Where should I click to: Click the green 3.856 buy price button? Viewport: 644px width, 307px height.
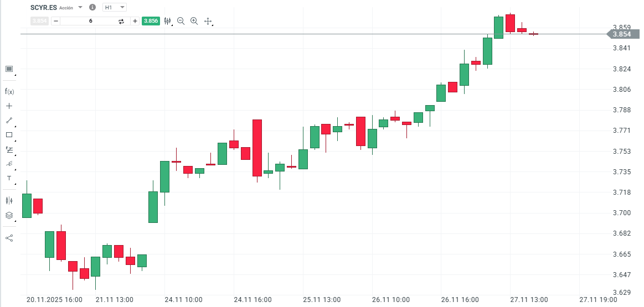[151, 21]
